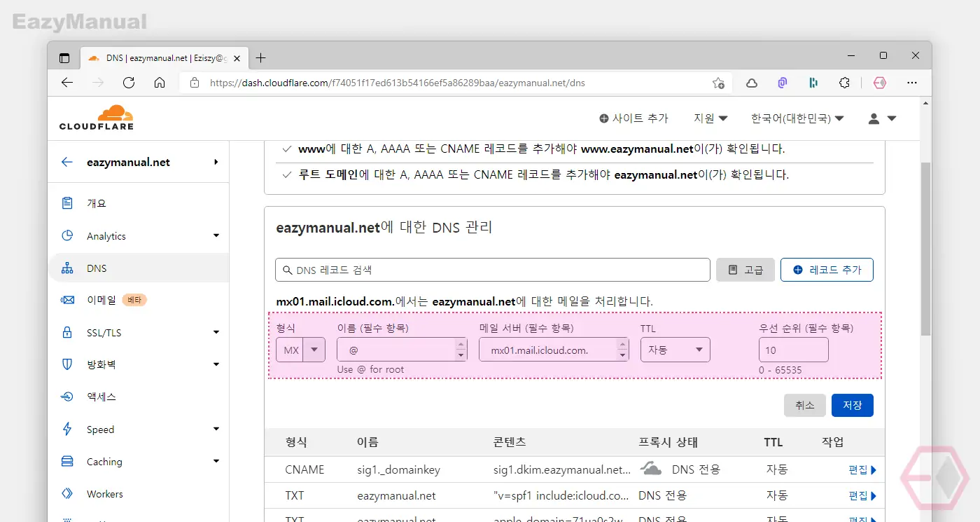The width and height of the screenshot is (980, 522).
Task: Open the cloud icon in browser toolbar
Action: 752,83
